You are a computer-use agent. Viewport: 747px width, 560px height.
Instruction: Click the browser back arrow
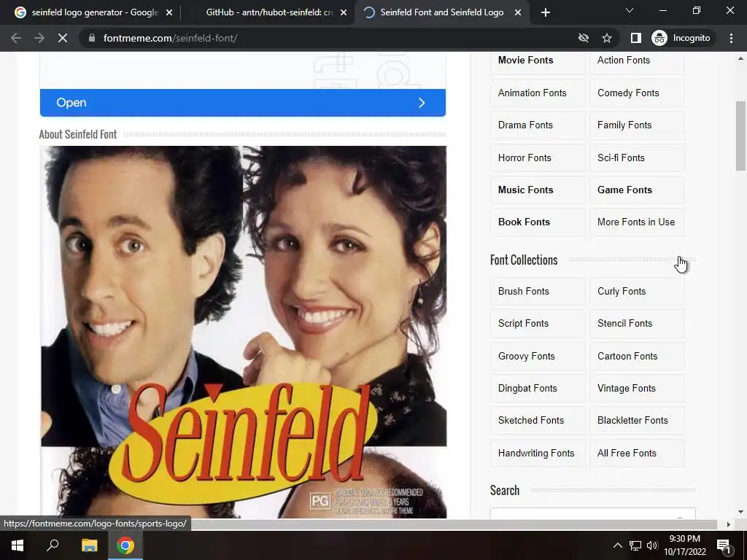pos(16,38)
